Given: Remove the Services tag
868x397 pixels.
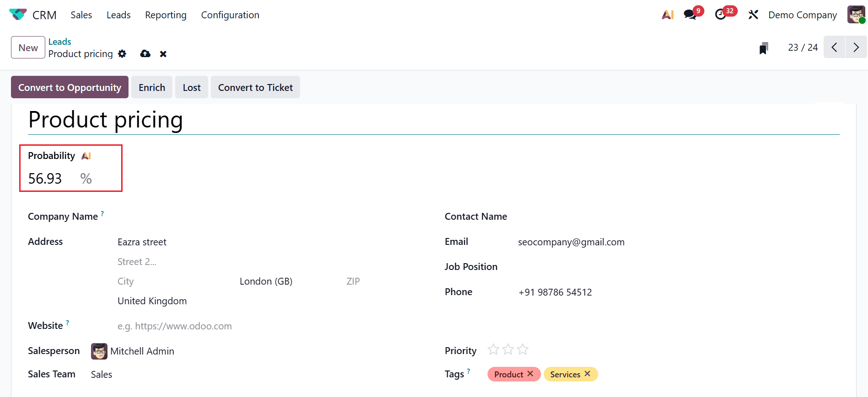Looking at the screenshot, I should click(x=588, y=374).
